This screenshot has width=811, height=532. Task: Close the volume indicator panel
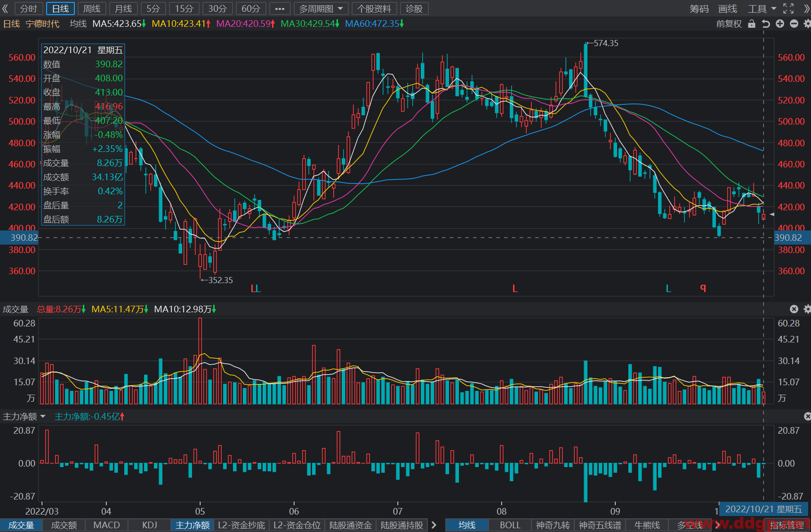pyautogui.click(x=794, y=309)
